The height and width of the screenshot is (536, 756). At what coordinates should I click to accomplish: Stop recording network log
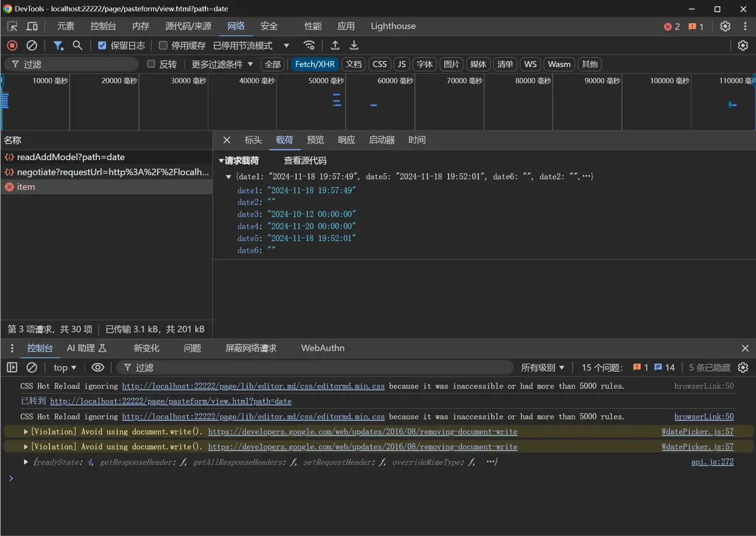[12, 46]
